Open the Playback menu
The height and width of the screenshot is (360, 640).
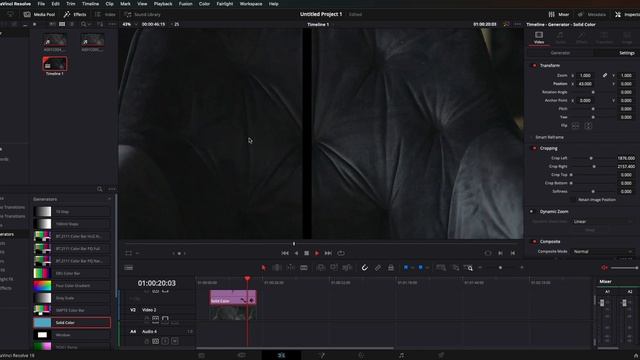tap(163, 4)
